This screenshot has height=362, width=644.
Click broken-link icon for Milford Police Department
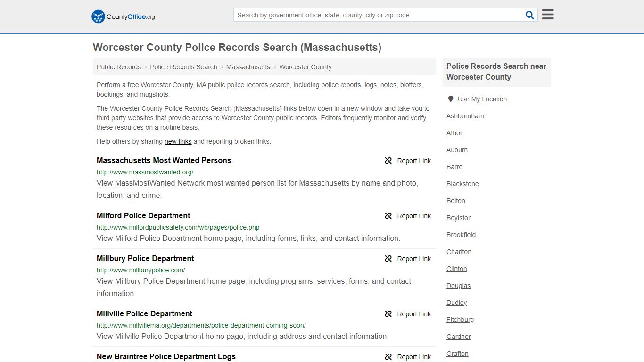tap(388, 216)
